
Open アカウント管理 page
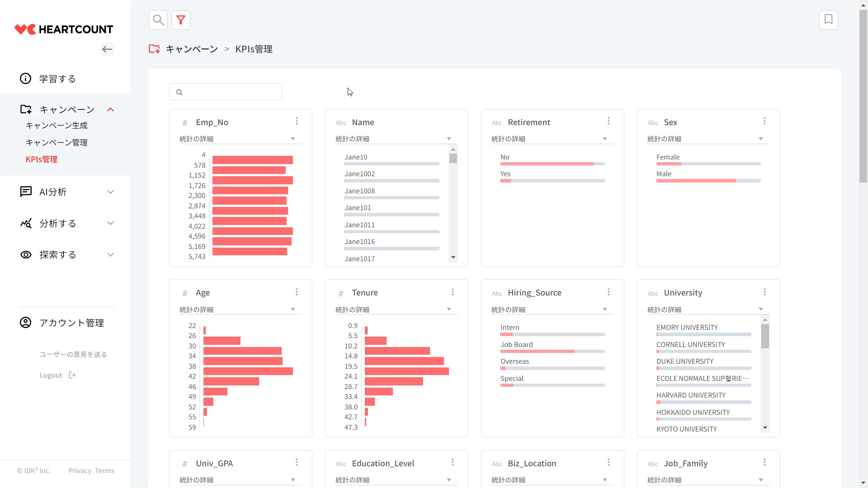tap(71, 323)
